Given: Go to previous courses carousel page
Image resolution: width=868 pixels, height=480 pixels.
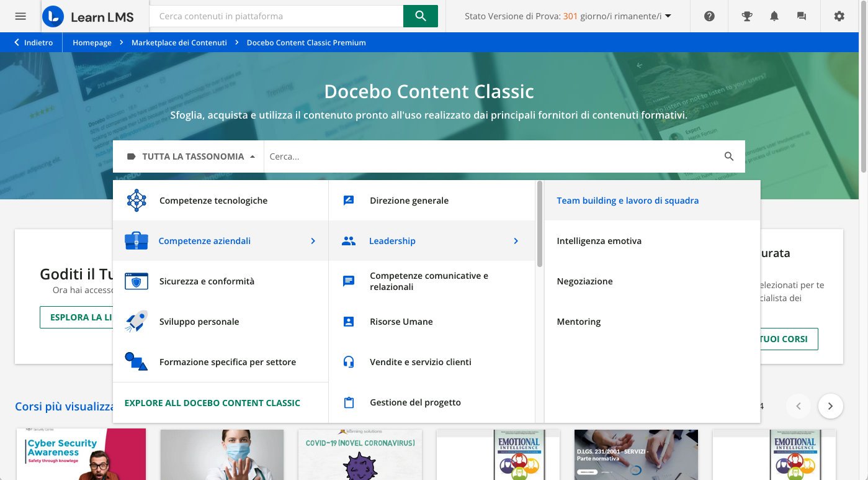Looking at the screenshot, I should (799, 406).
